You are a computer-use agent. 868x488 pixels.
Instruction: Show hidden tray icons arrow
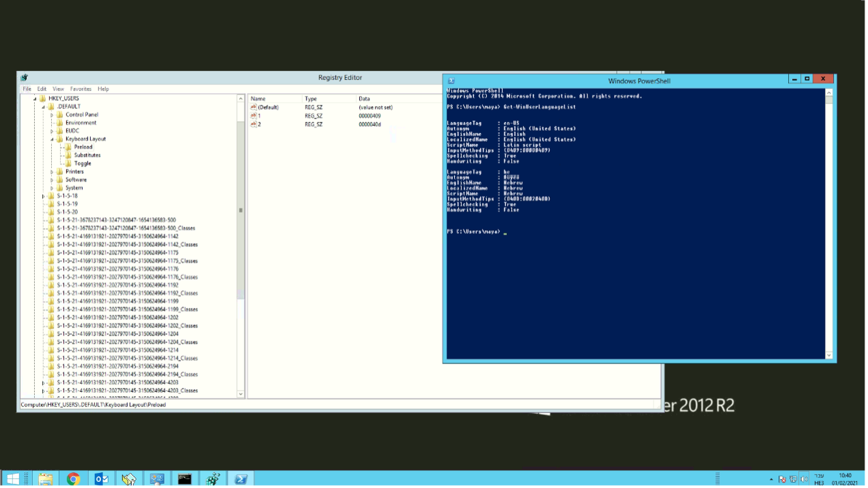coord(772,480)
